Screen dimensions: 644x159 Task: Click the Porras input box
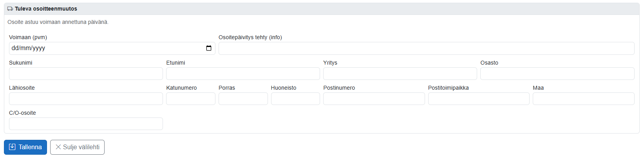pyautogui.click(x=243, y=99)
